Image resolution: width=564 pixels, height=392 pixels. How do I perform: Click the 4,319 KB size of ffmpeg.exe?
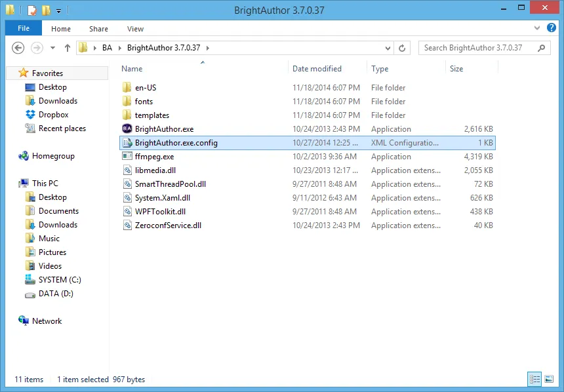478,157
